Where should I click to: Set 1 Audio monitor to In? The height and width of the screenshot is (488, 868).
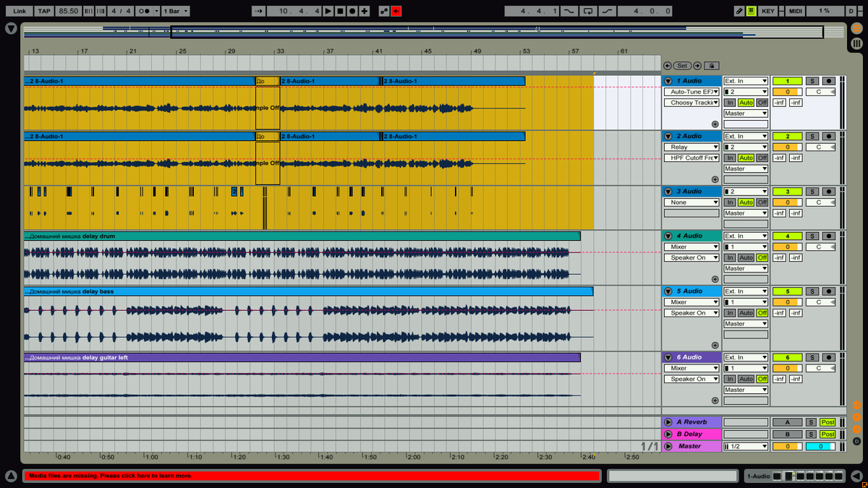tap(730, 103)
